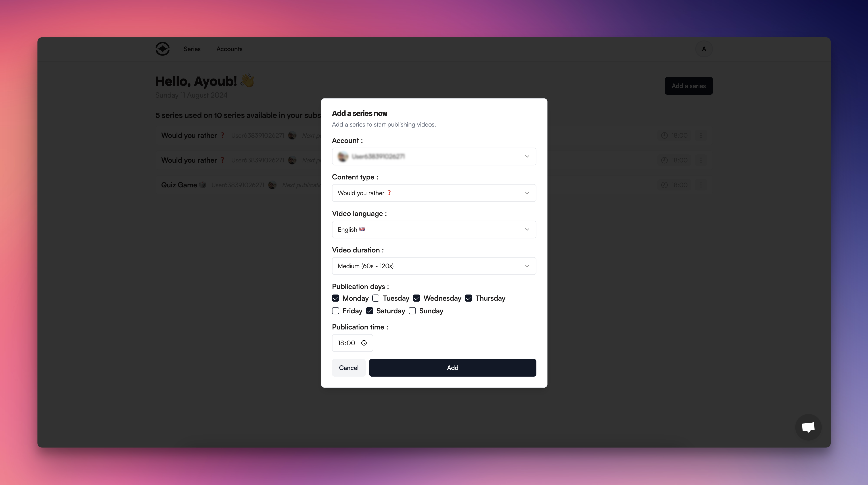Click the user avatar icon in account dropdown
Screen dimensions: 868x485
click(x=343, y=156)
